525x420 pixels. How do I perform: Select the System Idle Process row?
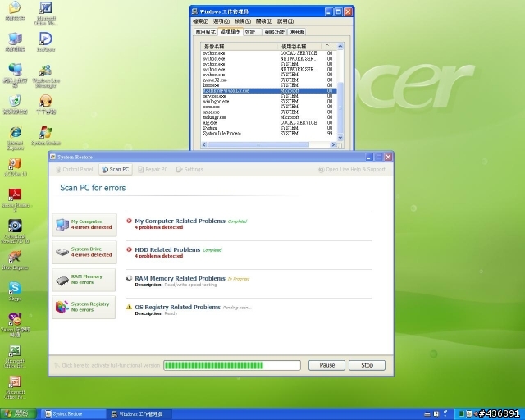click(269, 134)
